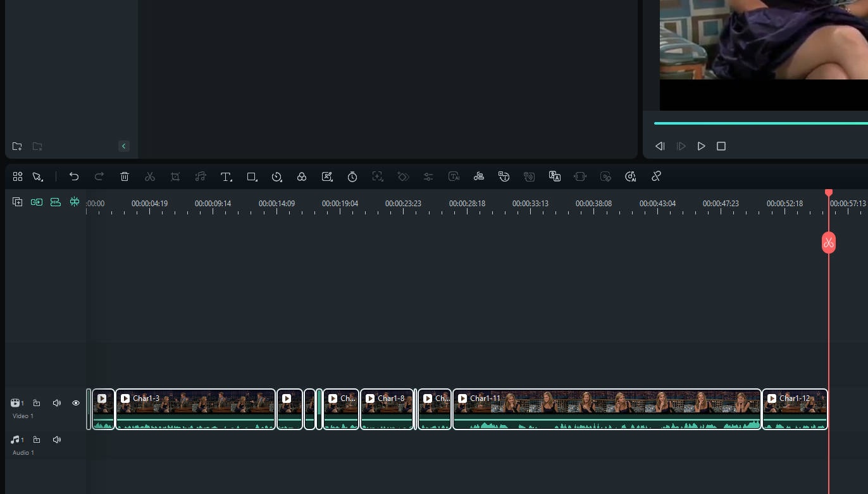
Task: Choose the Select pointer tool
Action: 38,176
